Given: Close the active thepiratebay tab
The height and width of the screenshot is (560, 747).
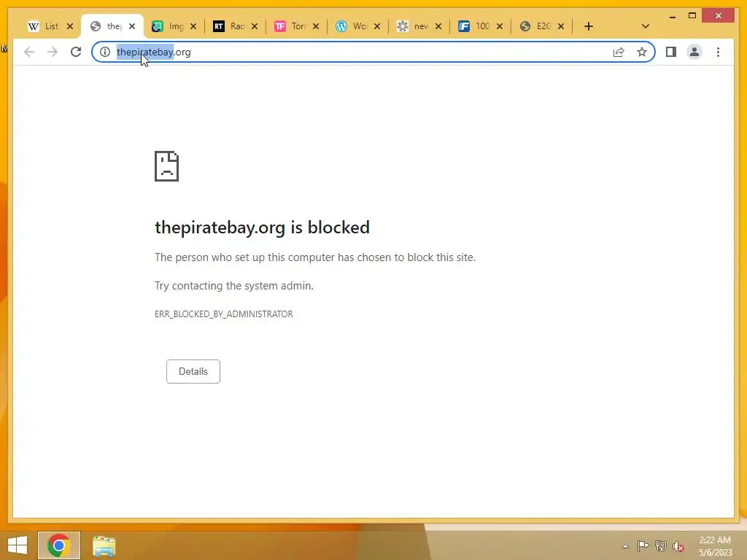Looking at the screenshot, I should tap(132, 26).
